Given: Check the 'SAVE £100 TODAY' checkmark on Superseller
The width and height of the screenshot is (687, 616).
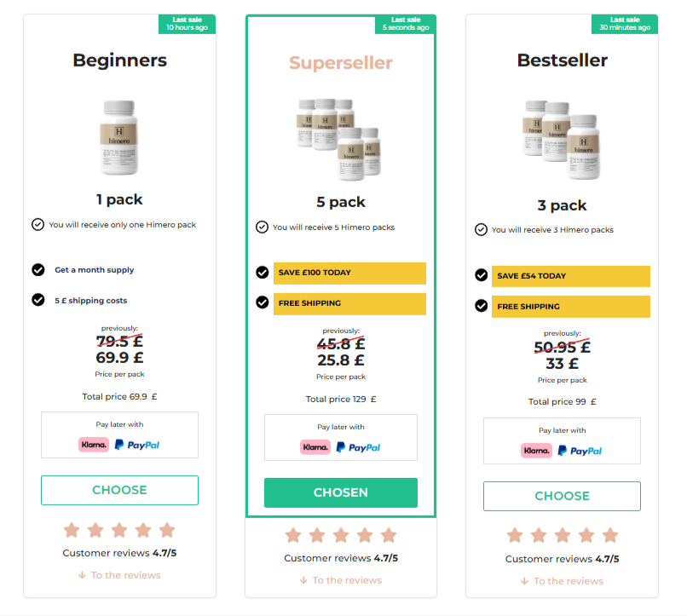Looking at the screenshot, I should tap(262, 273).
